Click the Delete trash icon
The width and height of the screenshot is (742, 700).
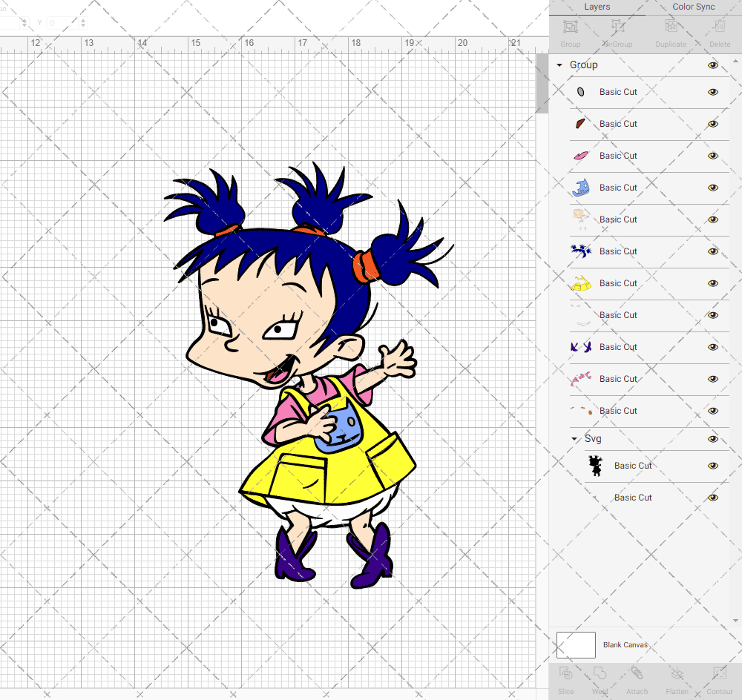(720, 27)
